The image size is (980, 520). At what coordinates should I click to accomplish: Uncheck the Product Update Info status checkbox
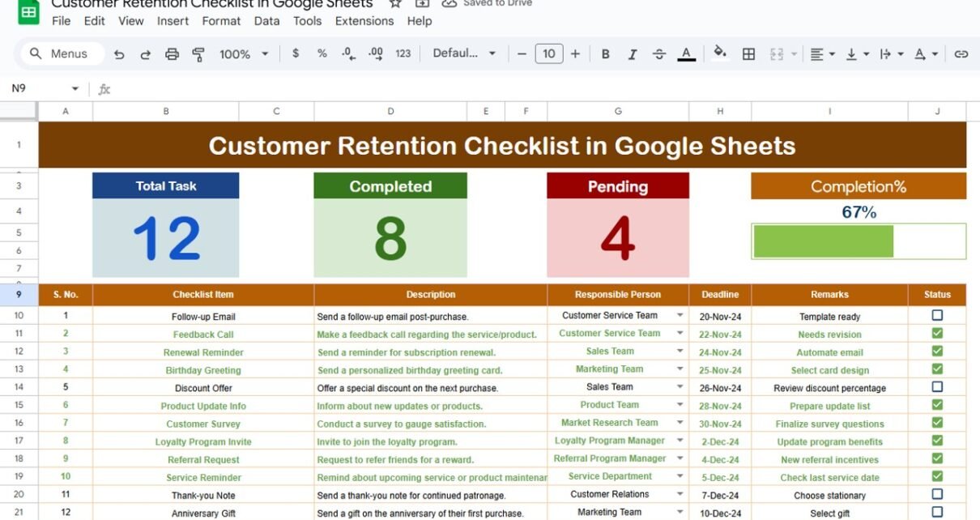click(937, 404)
